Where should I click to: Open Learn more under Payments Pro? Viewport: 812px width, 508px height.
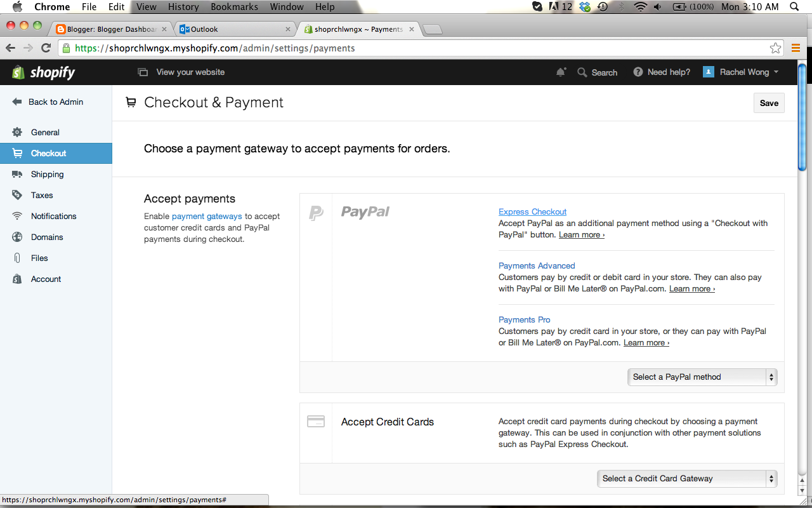646,343
